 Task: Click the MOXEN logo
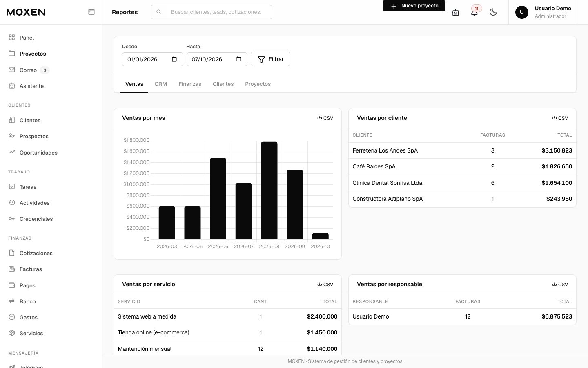pos(26,12)
